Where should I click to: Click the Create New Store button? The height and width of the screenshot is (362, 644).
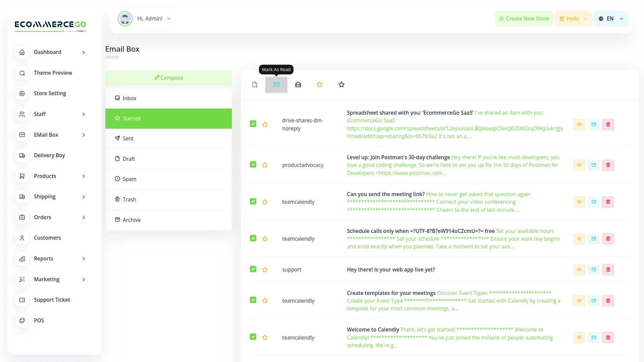[524, 19]
